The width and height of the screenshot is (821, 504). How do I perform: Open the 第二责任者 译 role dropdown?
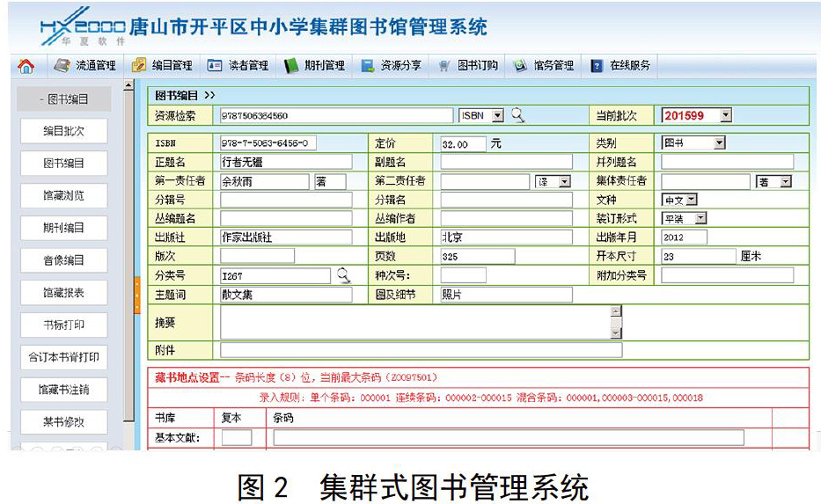[x=553, y=181]
